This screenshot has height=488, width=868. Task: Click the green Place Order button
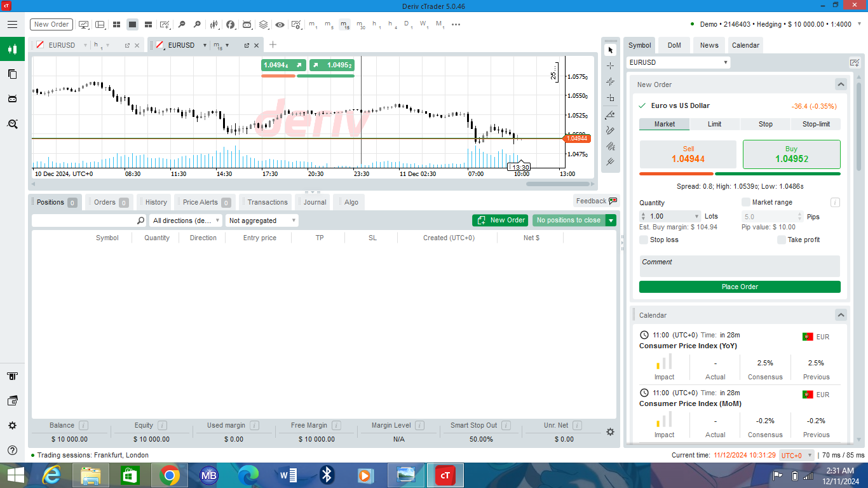point(740,287)
